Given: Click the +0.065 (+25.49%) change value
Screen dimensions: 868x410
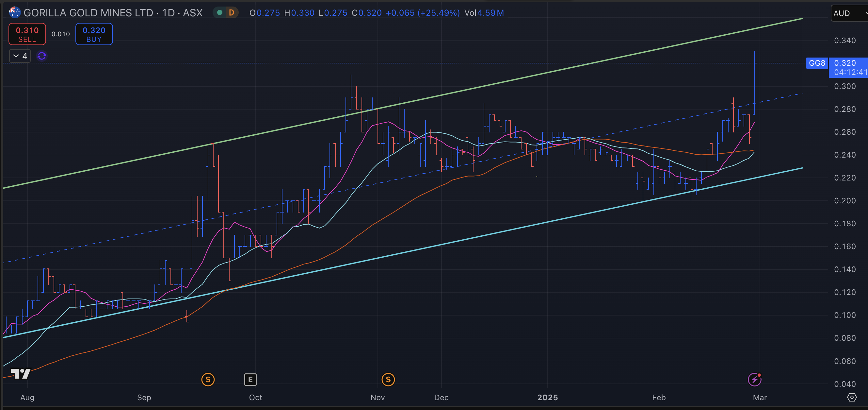Looking at the screenshot, I should click(423, 13).
